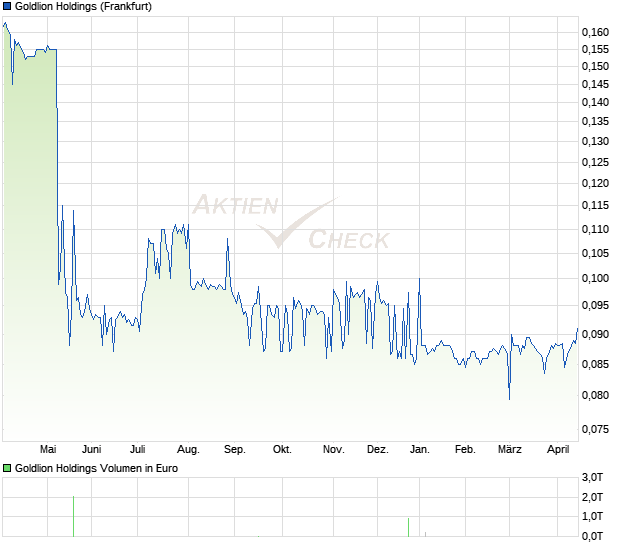Click the 'Feb.' month label
This screenshot has height=546, width=620.
point(465,450)
